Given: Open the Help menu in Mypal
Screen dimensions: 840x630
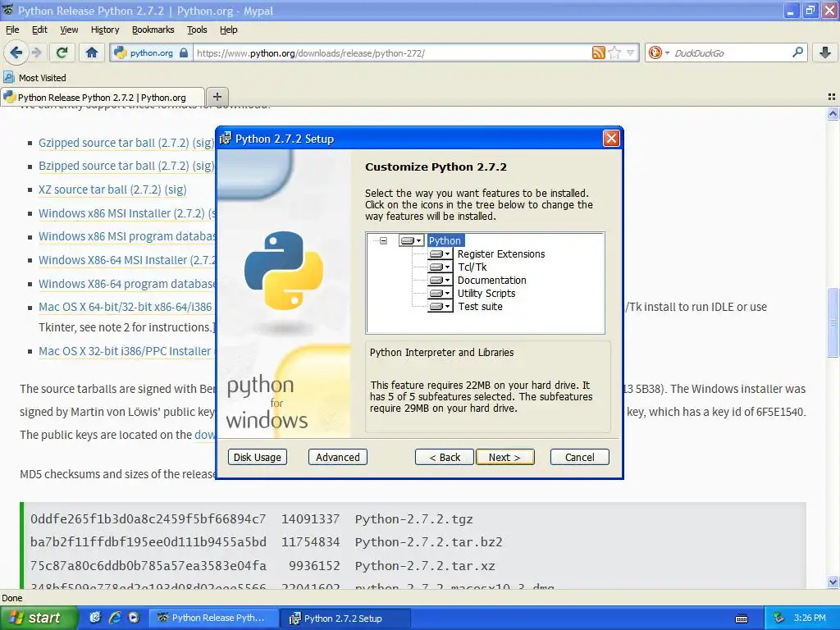Looking at the screenshot, I should point(228,30).
